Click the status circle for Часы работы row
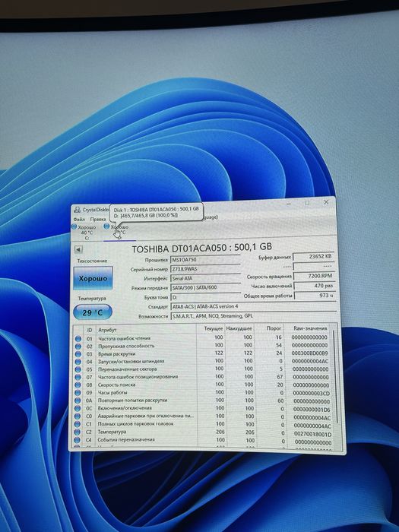 coord(78,393)
